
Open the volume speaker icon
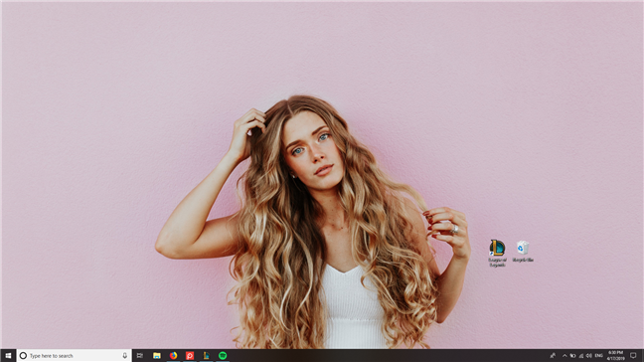(x=589, y=355)
